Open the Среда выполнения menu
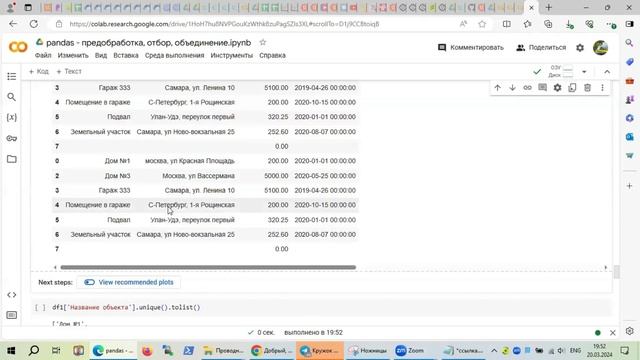Image resolution: width=640 pixels, height=360 pixels. pos(174,56)
